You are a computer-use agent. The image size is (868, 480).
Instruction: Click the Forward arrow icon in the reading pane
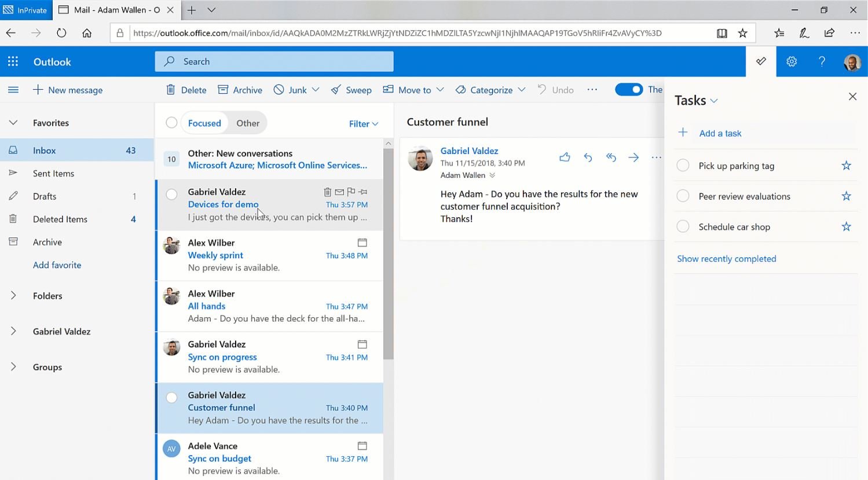point(633,157)
